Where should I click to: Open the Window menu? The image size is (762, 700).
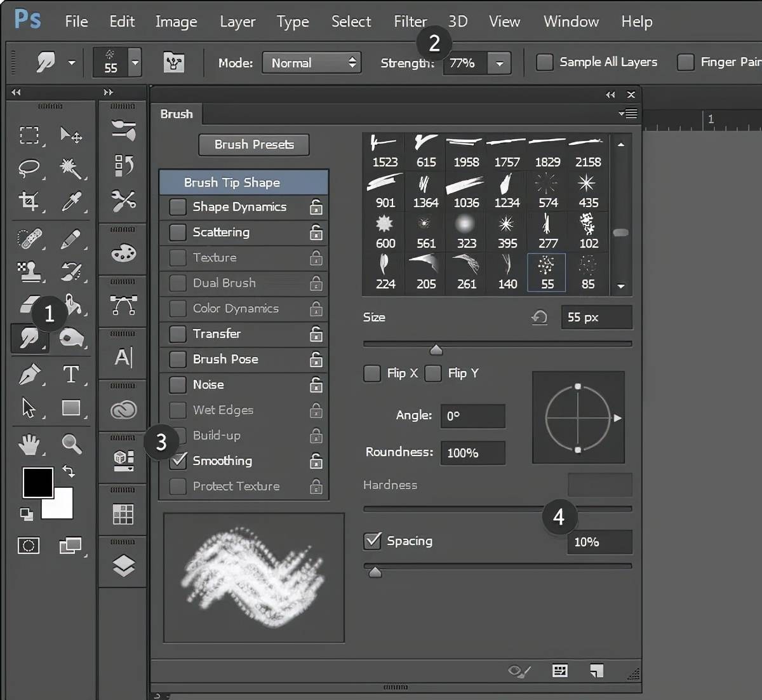click(570, 22)
